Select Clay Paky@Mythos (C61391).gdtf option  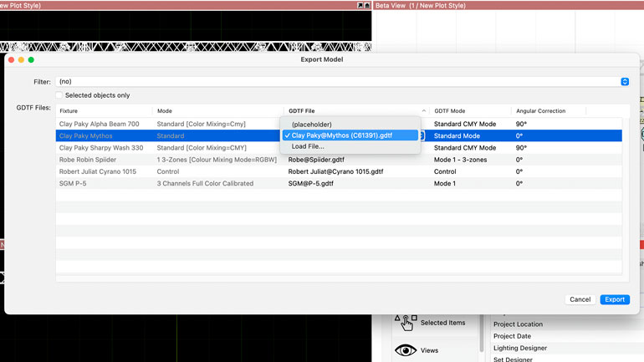(341, 135)
